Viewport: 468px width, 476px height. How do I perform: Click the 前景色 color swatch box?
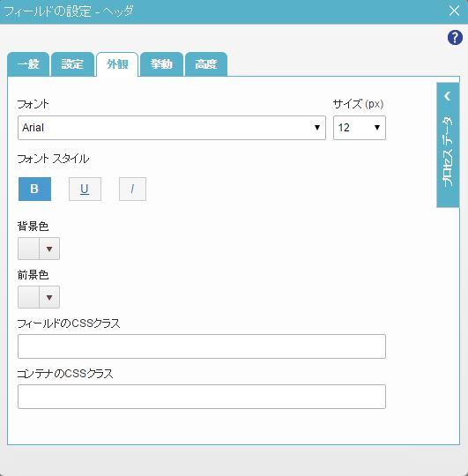28,297
